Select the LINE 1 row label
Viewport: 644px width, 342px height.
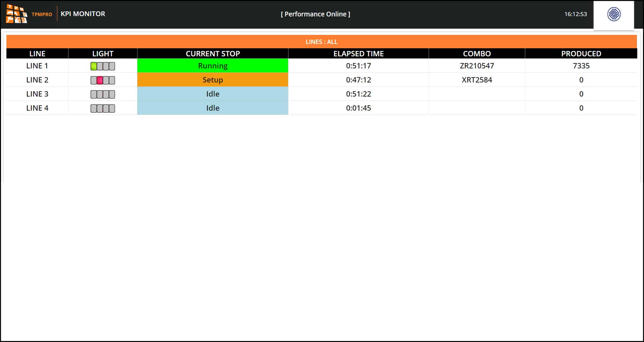[37, 66]
